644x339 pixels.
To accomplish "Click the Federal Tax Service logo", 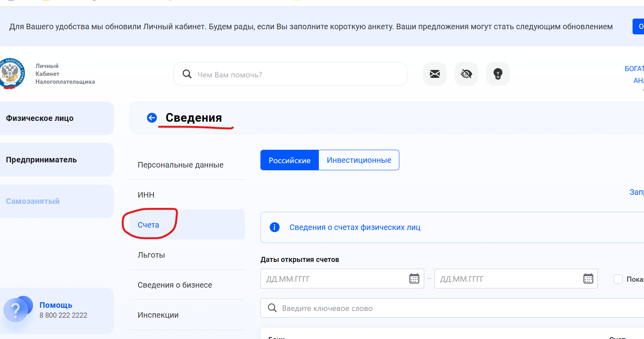I will (12, 73).
